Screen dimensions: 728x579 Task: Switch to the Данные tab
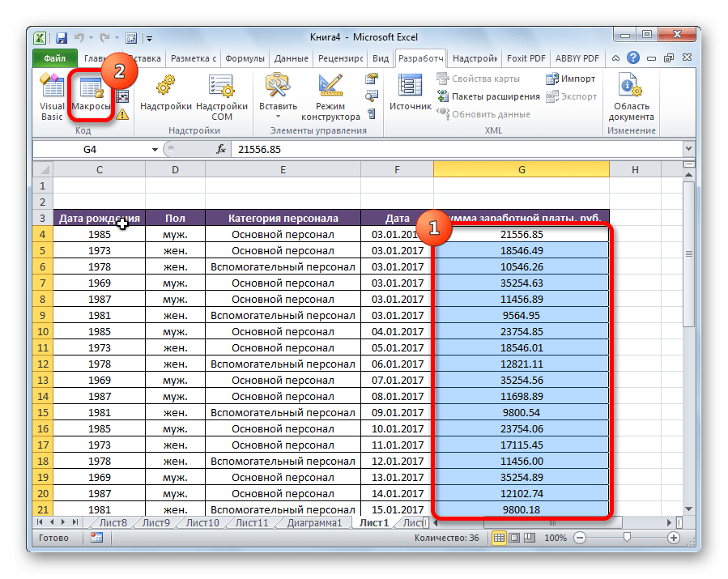pyautogui.click(x=291, y=58)
